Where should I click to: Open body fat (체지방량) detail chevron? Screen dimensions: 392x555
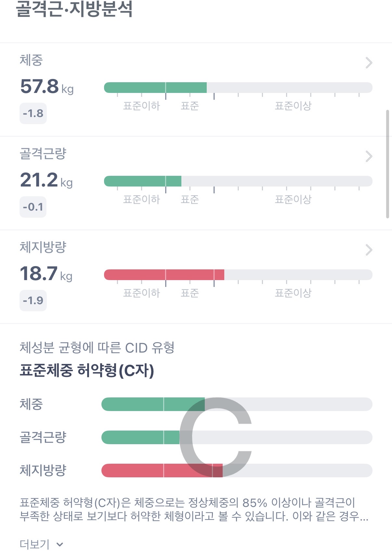[x=369, y=250]
